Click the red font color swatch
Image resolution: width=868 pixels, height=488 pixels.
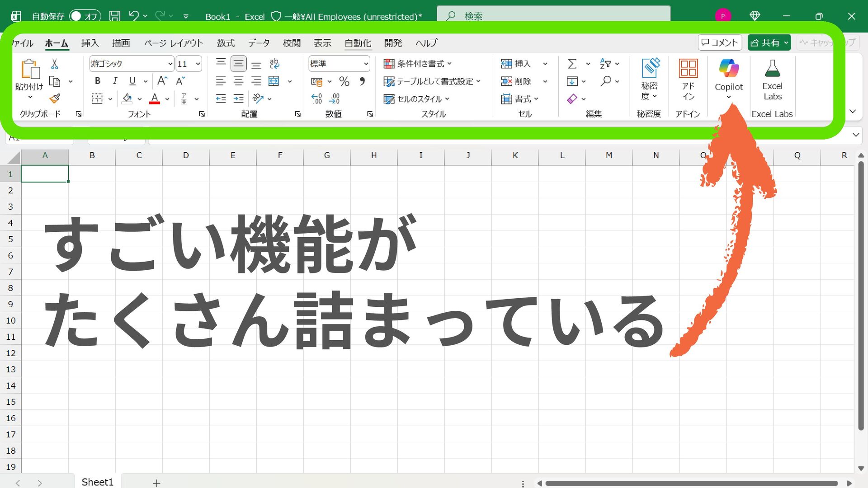pos(155,99)
